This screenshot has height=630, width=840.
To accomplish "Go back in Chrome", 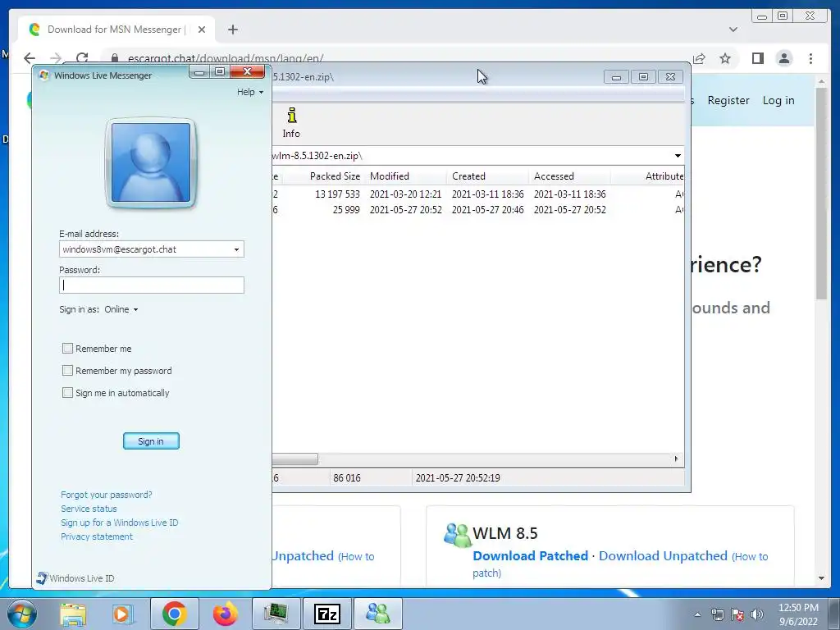I will coord(30,58).
